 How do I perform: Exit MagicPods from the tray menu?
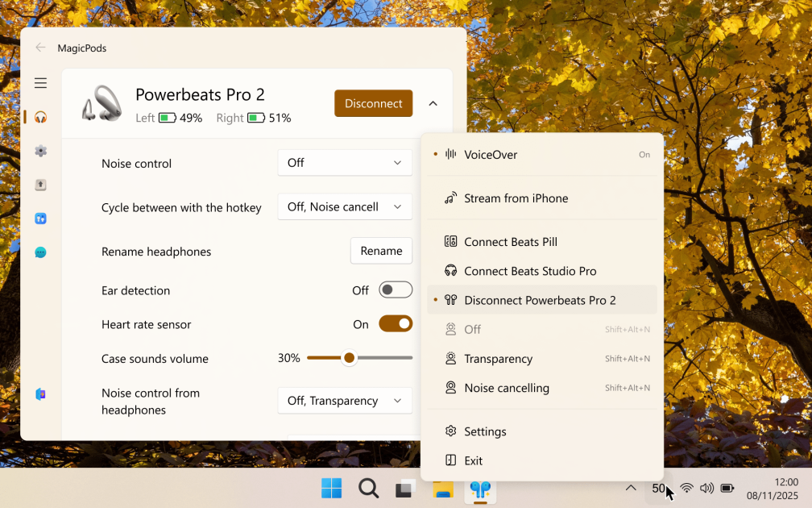541,460
